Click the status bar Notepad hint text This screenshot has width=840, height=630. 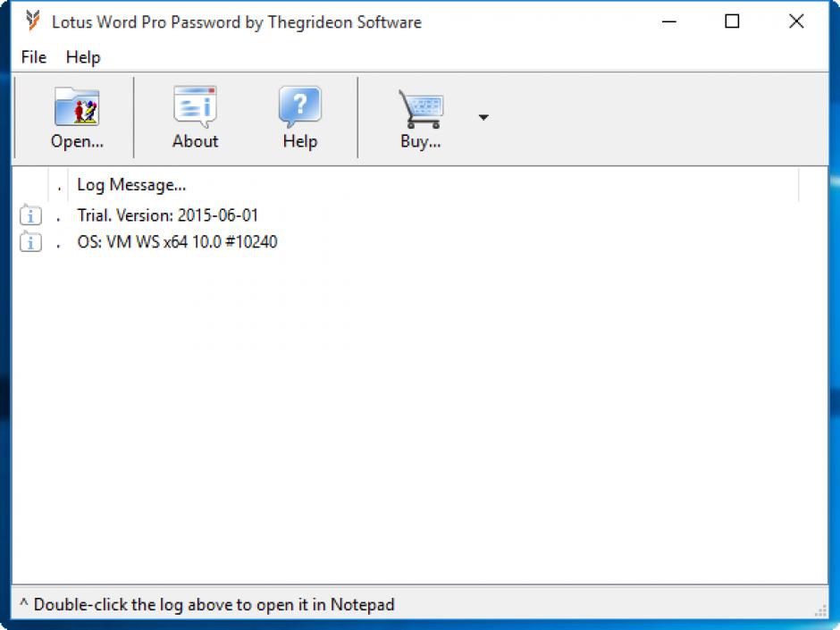pos(207,605)
